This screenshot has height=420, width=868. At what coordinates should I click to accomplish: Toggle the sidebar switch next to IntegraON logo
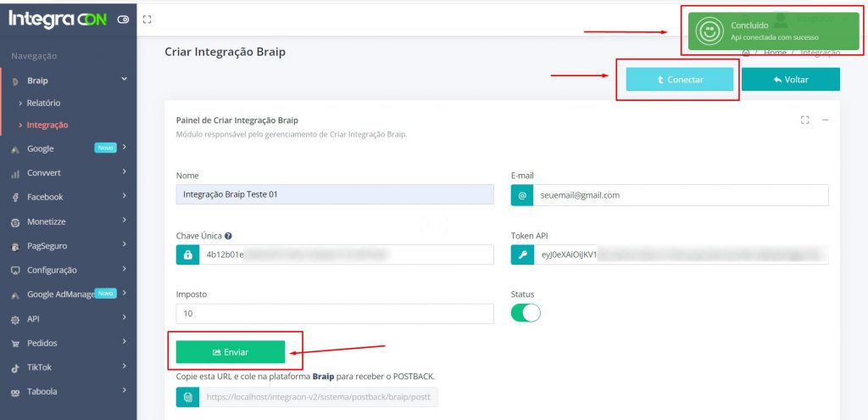(124, 20)
